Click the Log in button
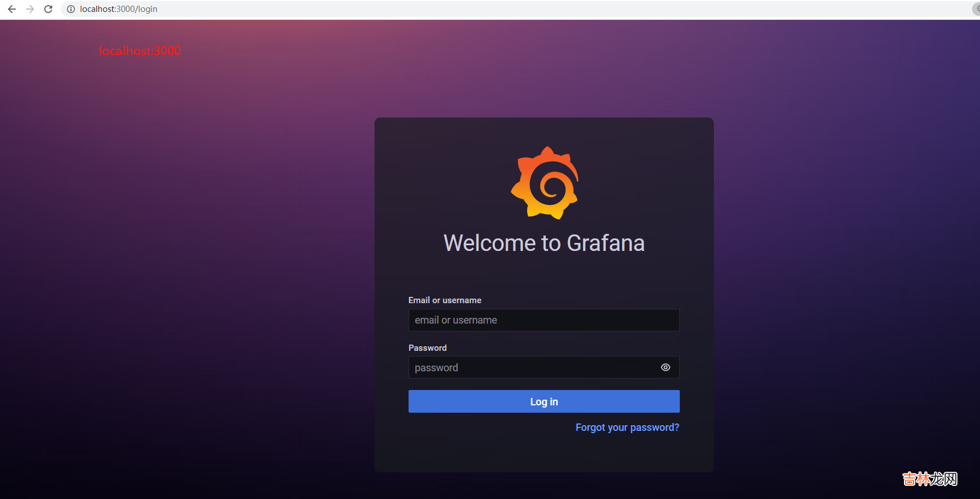 (544, 401)
